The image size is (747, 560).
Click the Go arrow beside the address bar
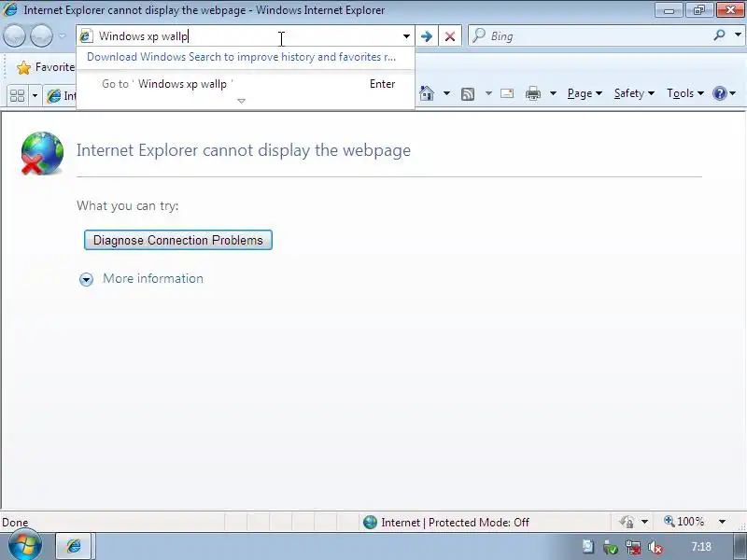pos(427,36)
